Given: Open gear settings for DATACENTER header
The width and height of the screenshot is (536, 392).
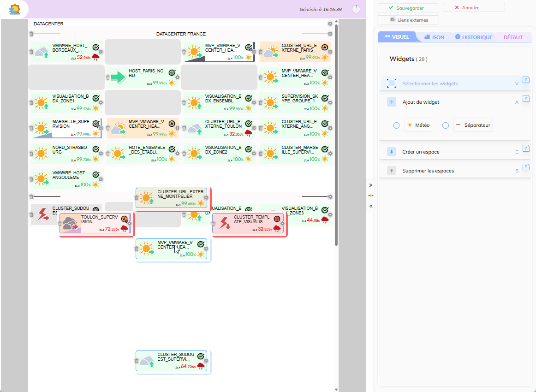Looking at the screenshot, I should coord(330,24).
